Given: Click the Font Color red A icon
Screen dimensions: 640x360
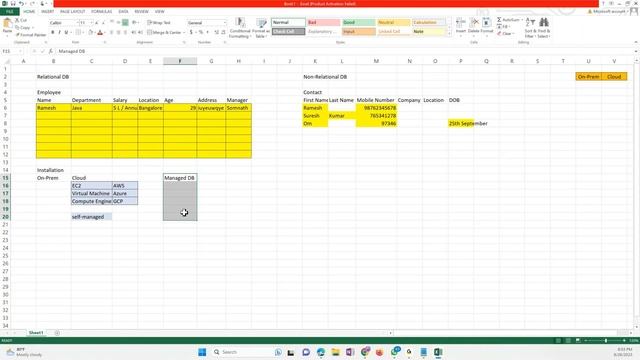Looking at the screenshot, I should (100, 32).
